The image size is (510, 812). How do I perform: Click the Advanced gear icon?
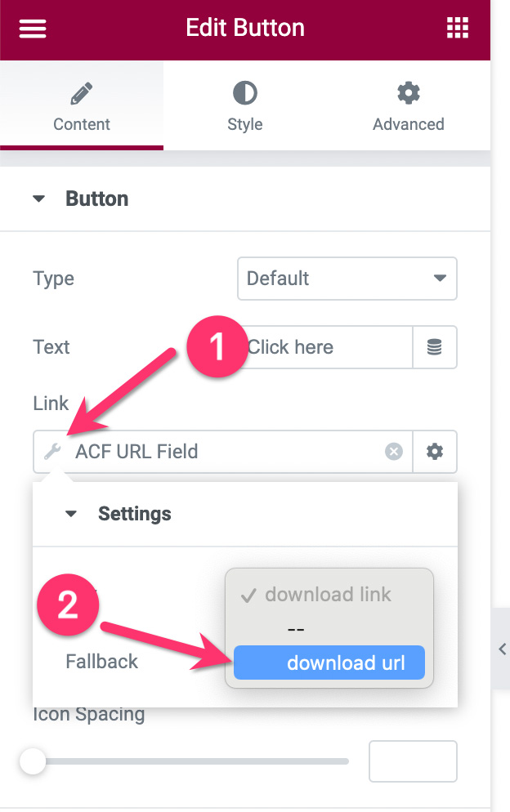[x=408, y=94]
